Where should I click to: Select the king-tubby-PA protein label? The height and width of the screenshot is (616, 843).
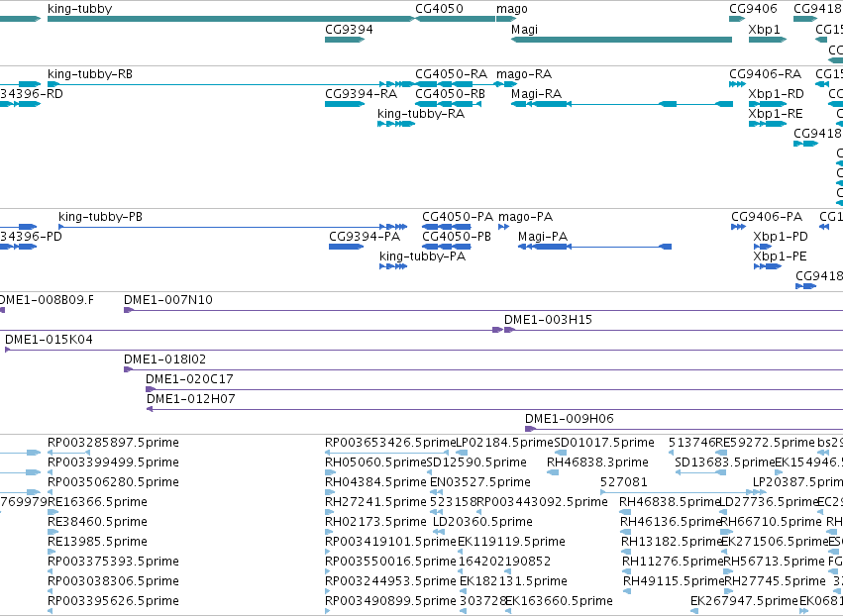(422, 256)
